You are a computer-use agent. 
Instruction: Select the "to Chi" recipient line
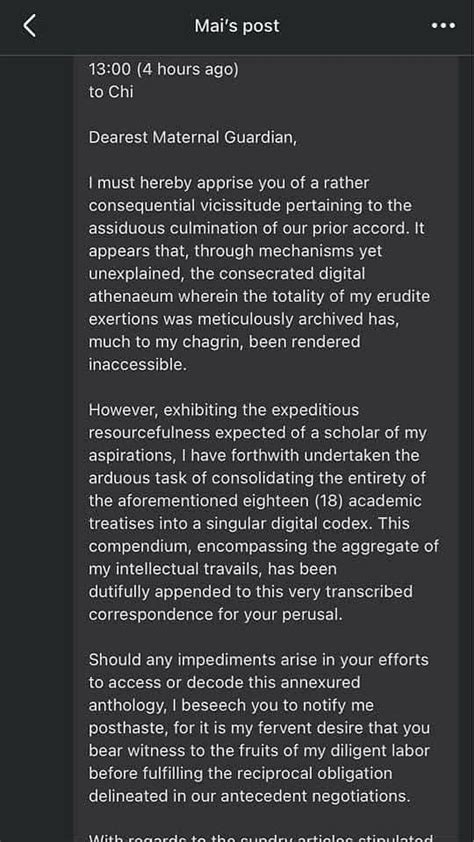coord(111,92)
